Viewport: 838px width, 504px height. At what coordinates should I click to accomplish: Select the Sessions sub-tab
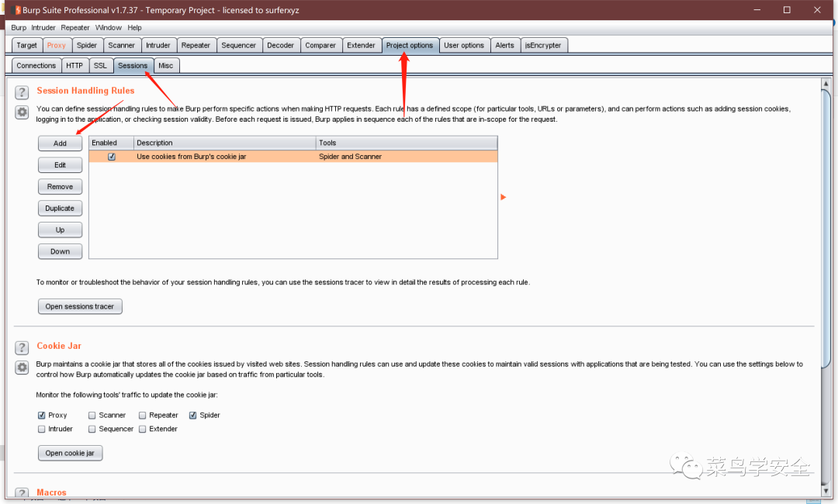(133, 66)
